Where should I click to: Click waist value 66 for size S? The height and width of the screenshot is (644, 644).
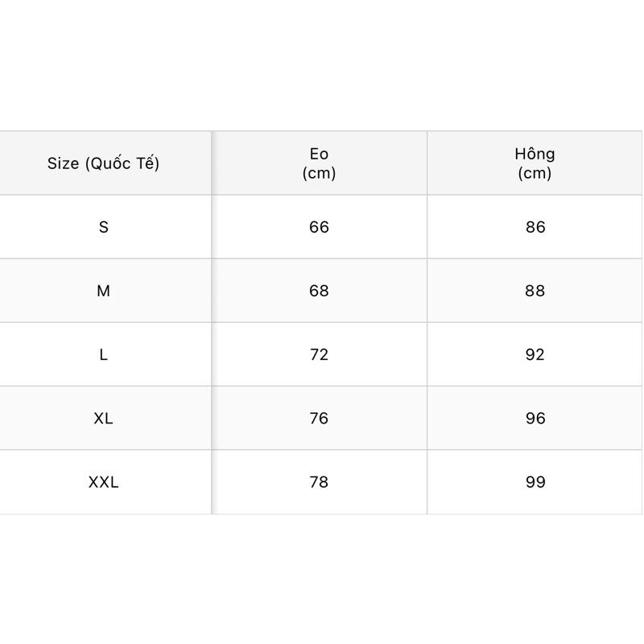coord(320,227)
